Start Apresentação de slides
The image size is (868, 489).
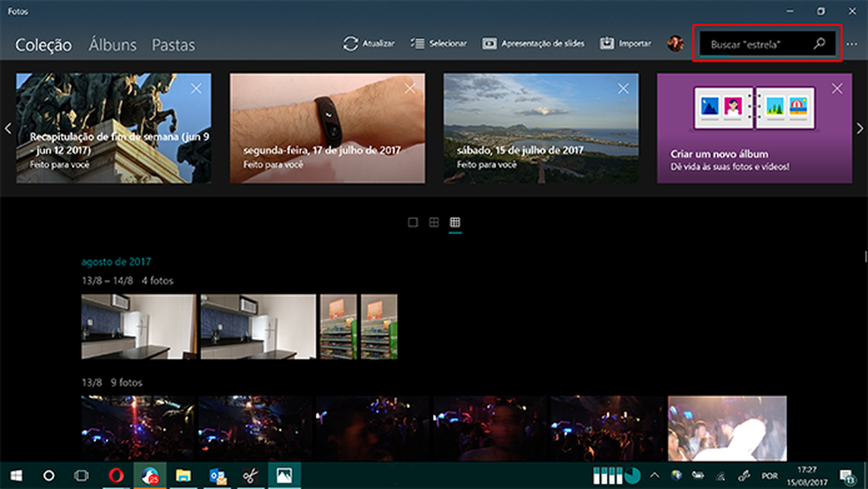pos(533,43)
